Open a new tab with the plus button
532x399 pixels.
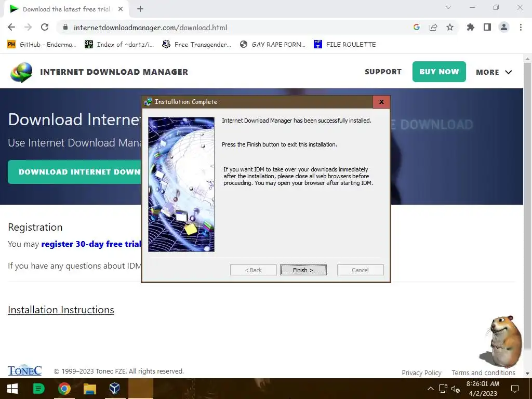140,9
